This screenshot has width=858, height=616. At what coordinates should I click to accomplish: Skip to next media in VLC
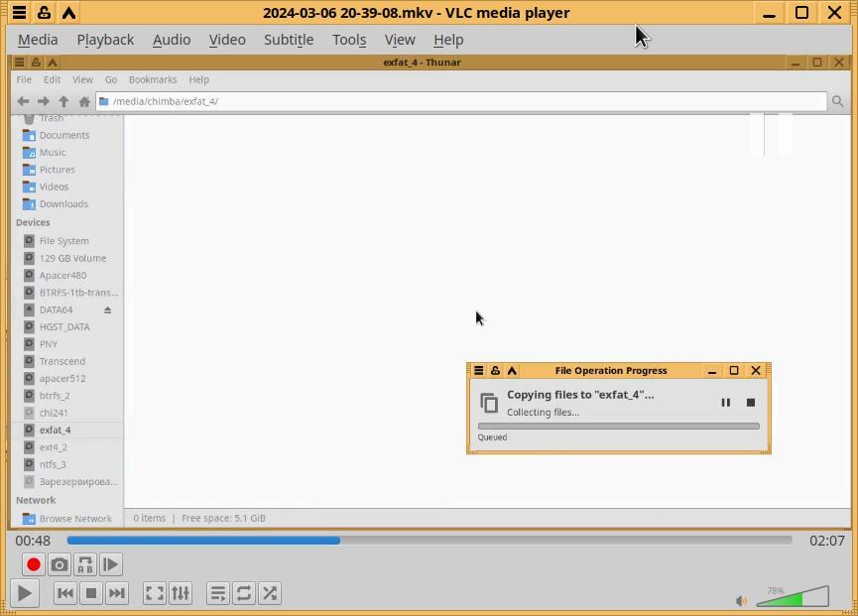117,593
